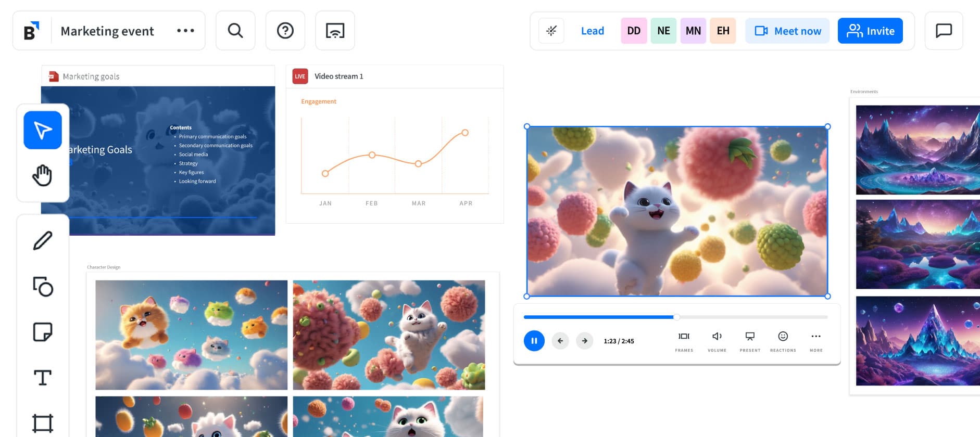The image size is (980, 437).
Task: Start a meeting with Meet now
Action: (787, 31)
